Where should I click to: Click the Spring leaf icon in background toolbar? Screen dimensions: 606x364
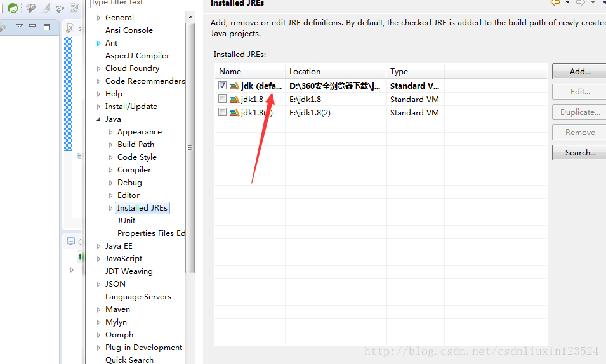click(12, 8)
